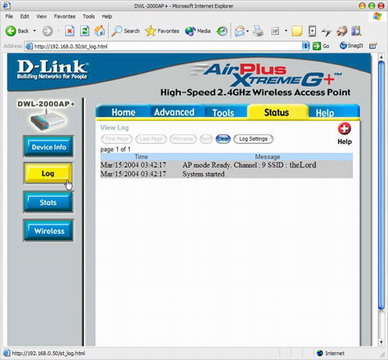Viewport: 388px width, 360px height.
Task: Open the Search toolbar button
Action: point(126,31)
